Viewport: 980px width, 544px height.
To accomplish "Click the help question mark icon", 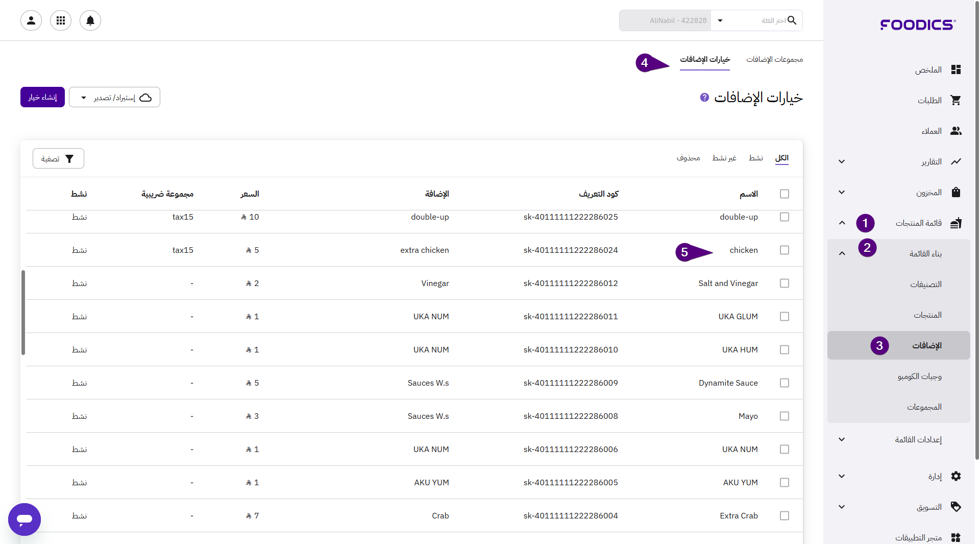I will 704,97.
